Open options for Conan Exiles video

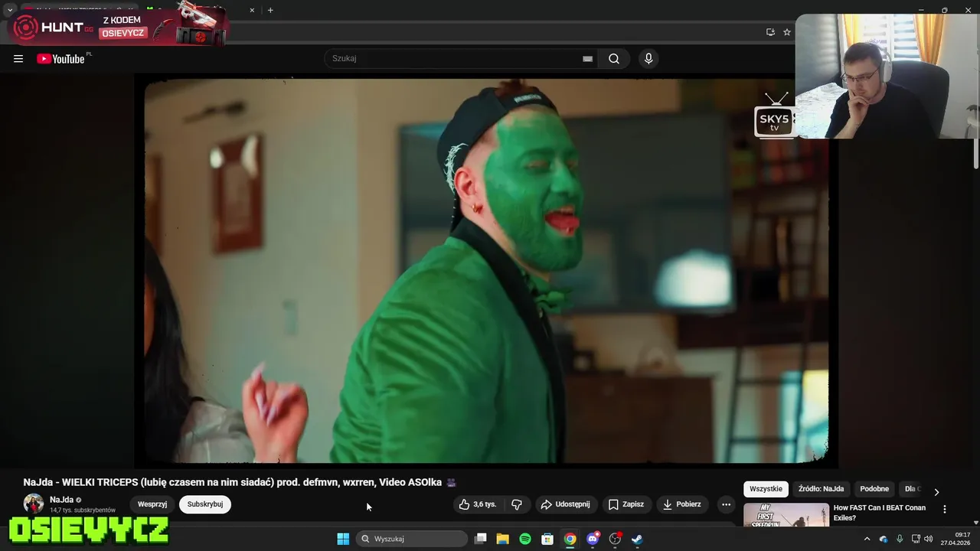pos(944,509)
